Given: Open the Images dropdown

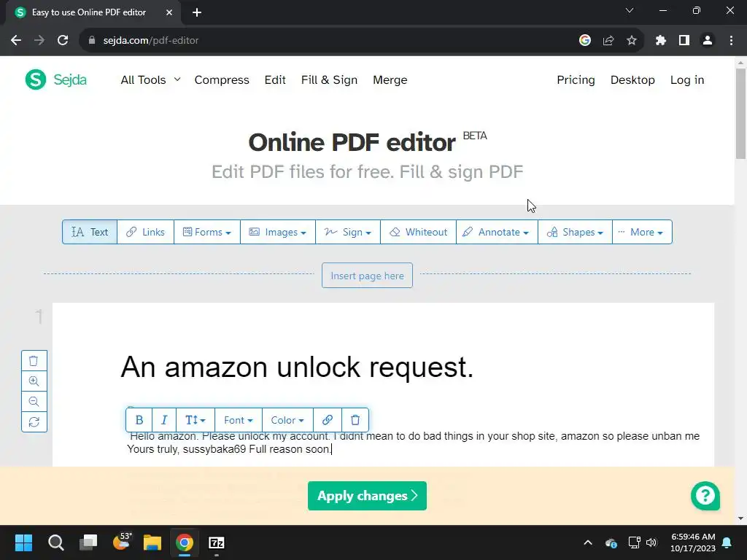Looking at the screenshot, I should (278, 232).
